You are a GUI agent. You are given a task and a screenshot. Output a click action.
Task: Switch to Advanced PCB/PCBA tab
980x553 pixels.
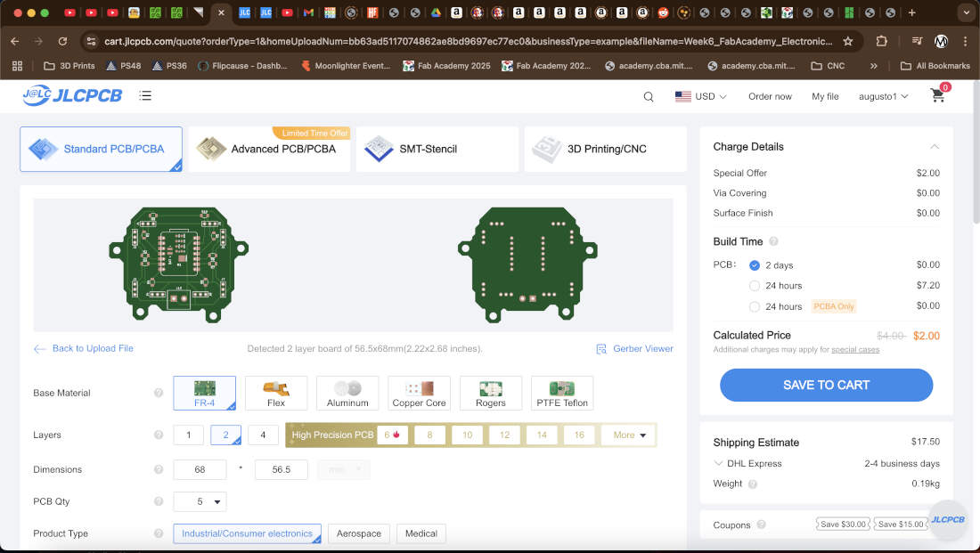tap(269, 149)
